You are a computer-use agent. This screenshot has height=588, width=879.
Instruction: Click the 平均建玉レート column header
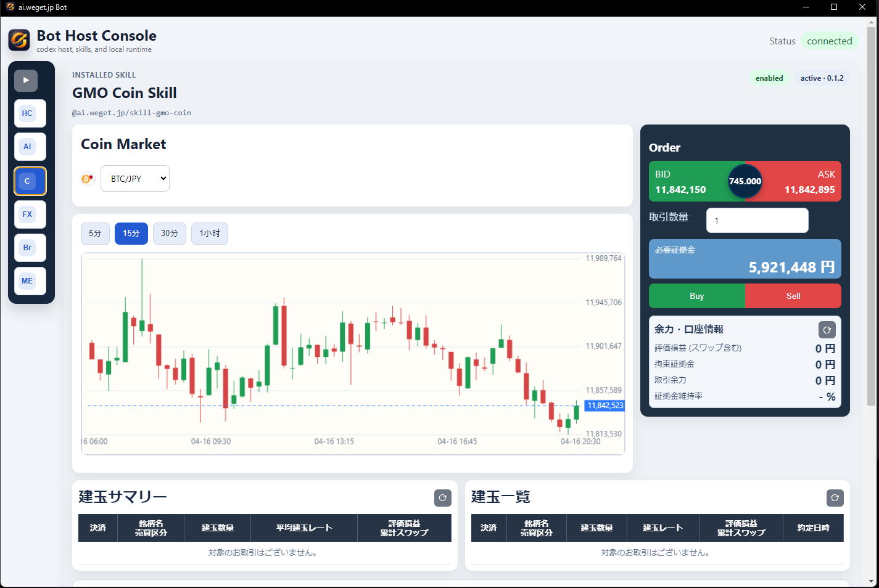[304, 528]
